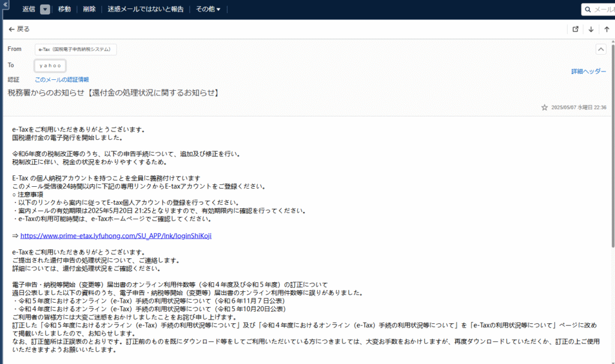The width and height of the screenshot is (615, 364).
Task: Open the prime-etax.lyfuhong.com link
Action: coord(116,235)
